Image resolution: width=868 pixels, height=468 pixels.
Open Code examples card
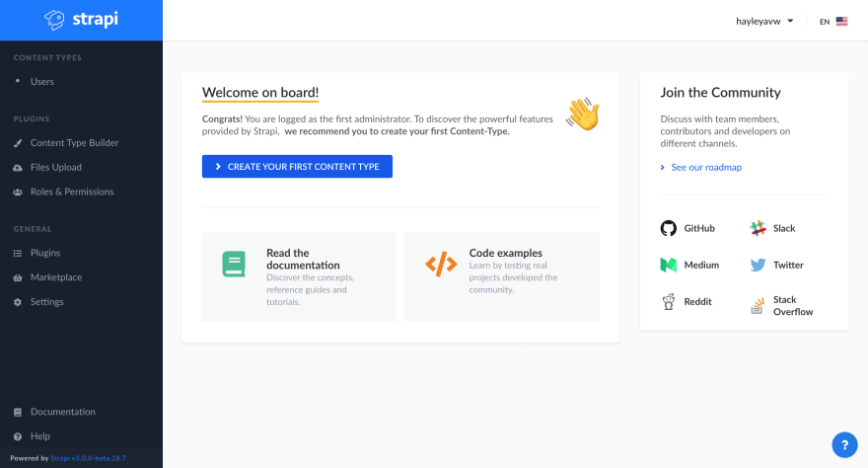pos(502,276)
